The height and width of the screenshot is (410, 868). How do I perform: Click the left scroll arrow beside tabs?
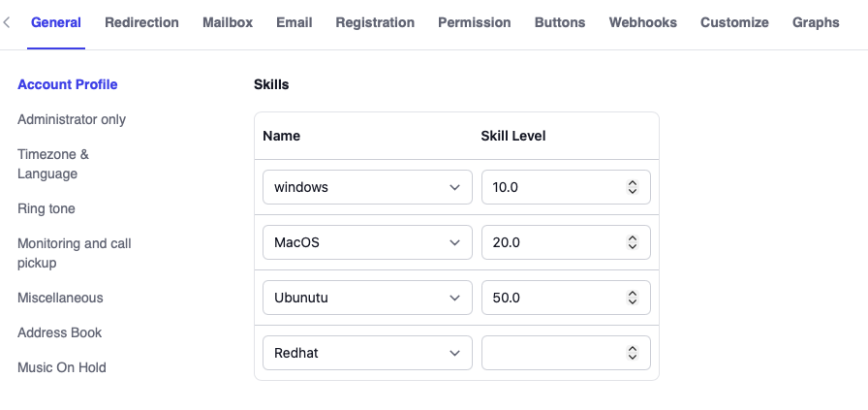(8, 22)
